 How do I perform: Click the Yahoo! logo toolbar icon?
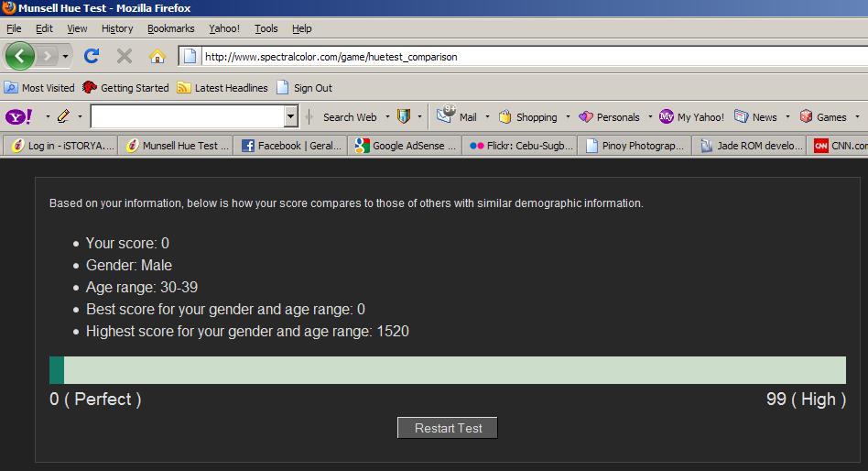(19, 116)
